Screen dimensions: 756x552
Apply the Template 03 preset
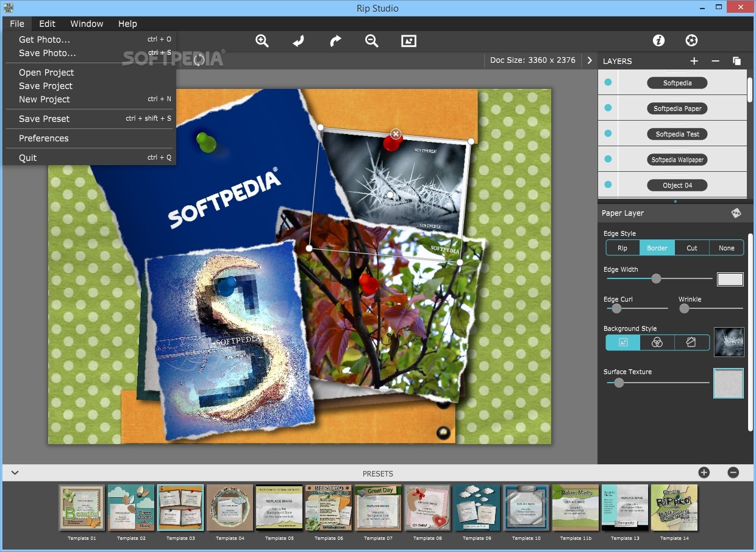pos(180,508)
